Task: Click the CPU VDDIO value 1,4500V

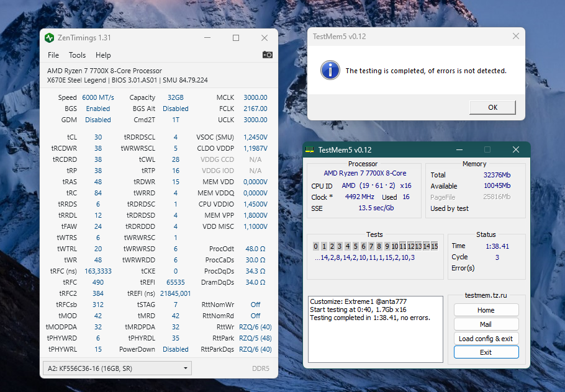Action: [255, 204]
